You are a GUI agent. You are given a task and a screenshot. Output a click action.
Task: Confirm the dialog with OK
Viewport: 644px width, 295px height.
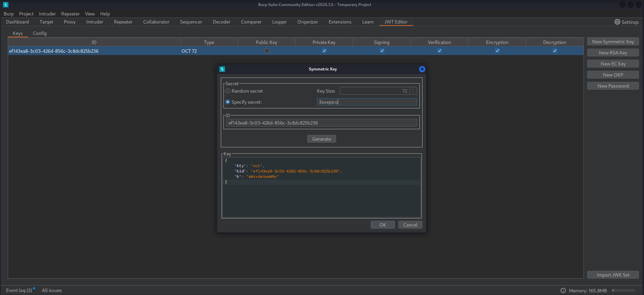383,225
